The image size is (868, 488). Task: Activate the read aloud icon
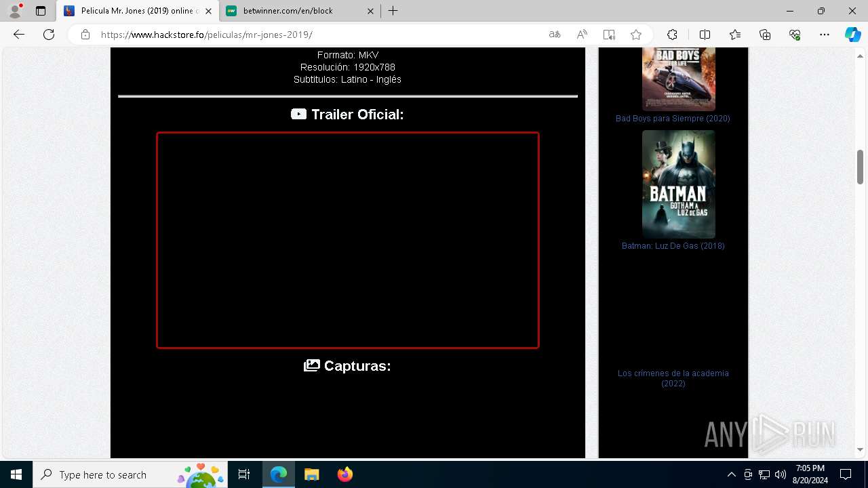[582, 35]
